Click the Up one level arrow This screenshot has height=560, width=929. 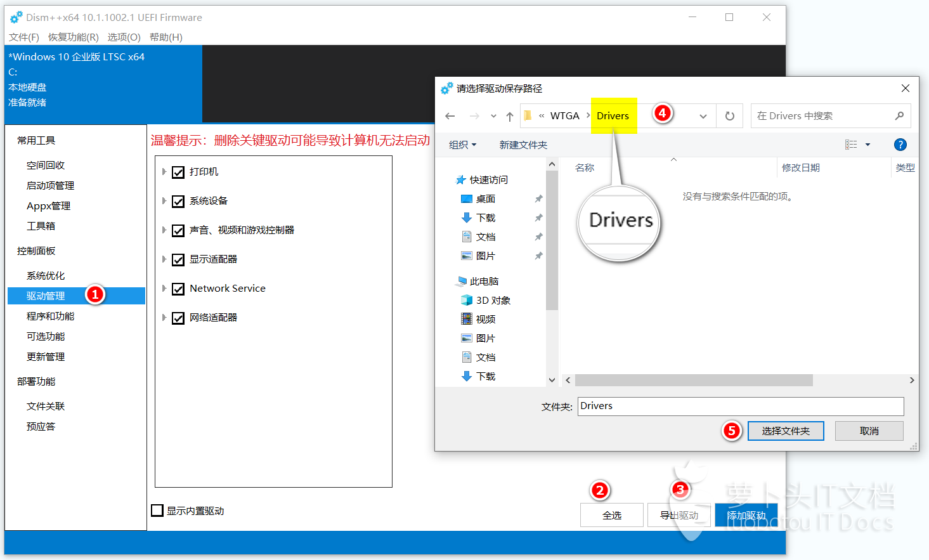[510, 116]
